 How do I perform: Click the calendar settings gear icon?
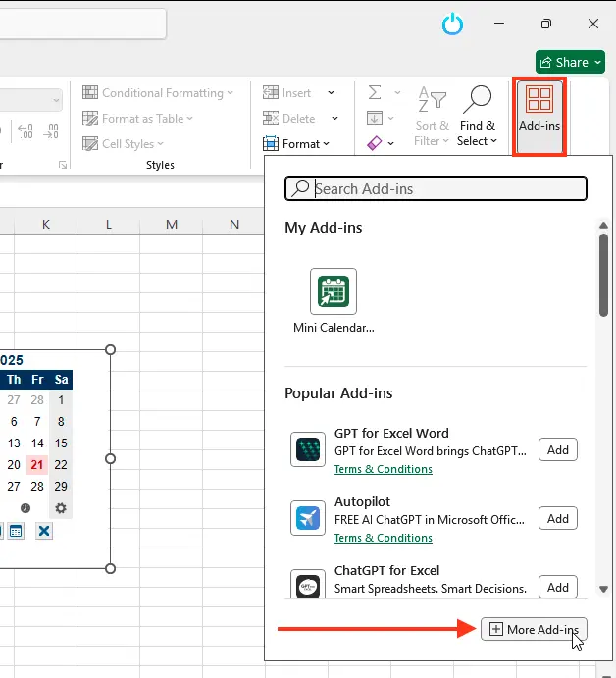pos(61,508)
